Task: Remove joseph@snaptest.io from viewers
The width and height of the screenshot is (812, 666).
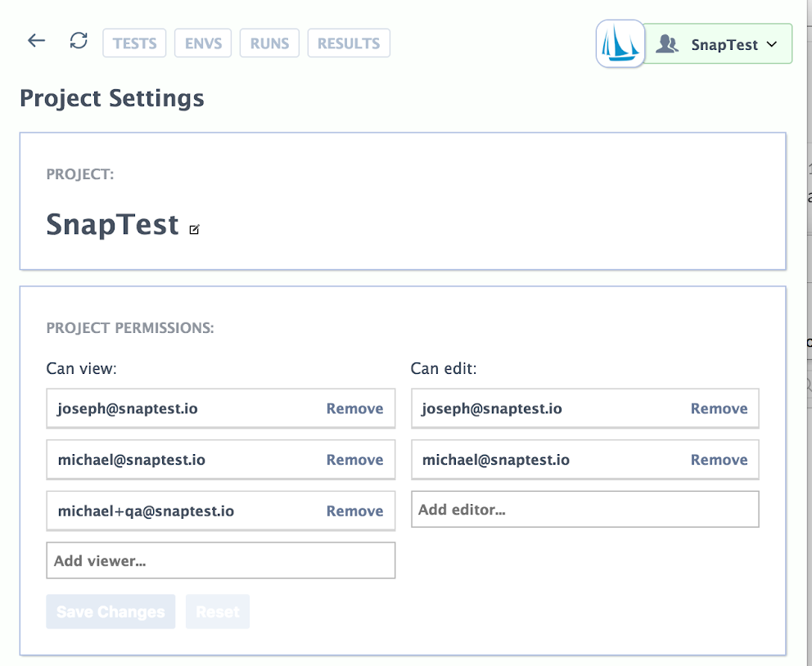Action: coord(354,409)
